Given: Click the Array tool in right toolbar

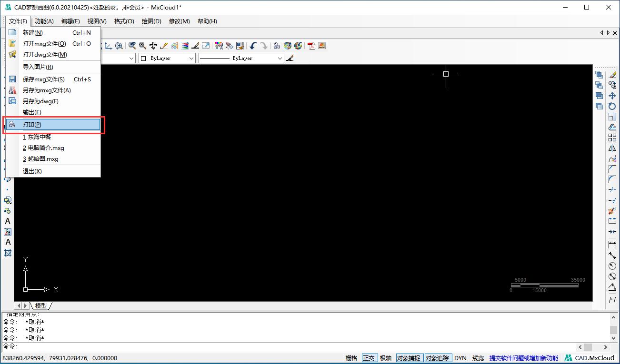Looking at the screenshot, I should point(612,138).
